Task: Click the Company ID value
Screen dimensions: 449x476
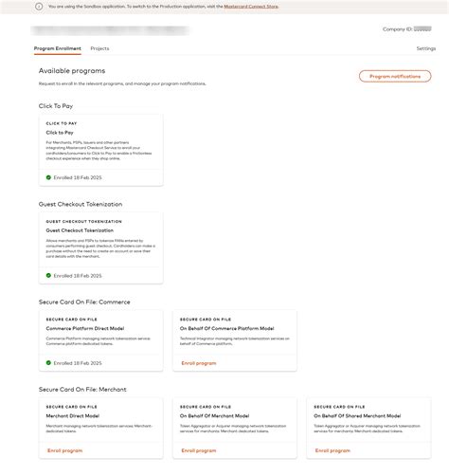Action: pyautogui.click(x=422, y=29)
